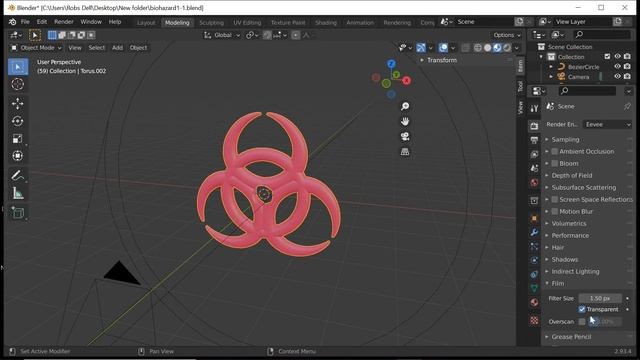
Task: Open the sidebar View tab
Action: 520,108
